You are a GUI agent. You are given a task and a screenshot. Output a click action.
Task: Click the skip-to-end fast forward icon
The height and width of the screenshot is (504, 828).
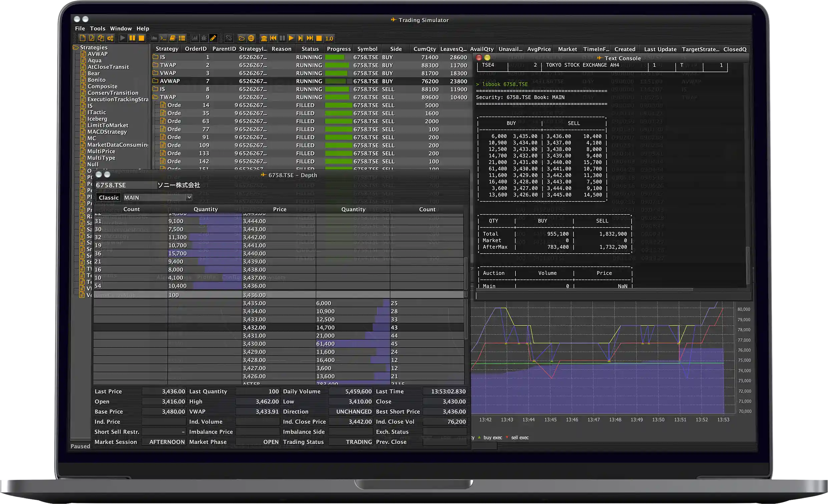pyautogui.click(x=310, y=38)
